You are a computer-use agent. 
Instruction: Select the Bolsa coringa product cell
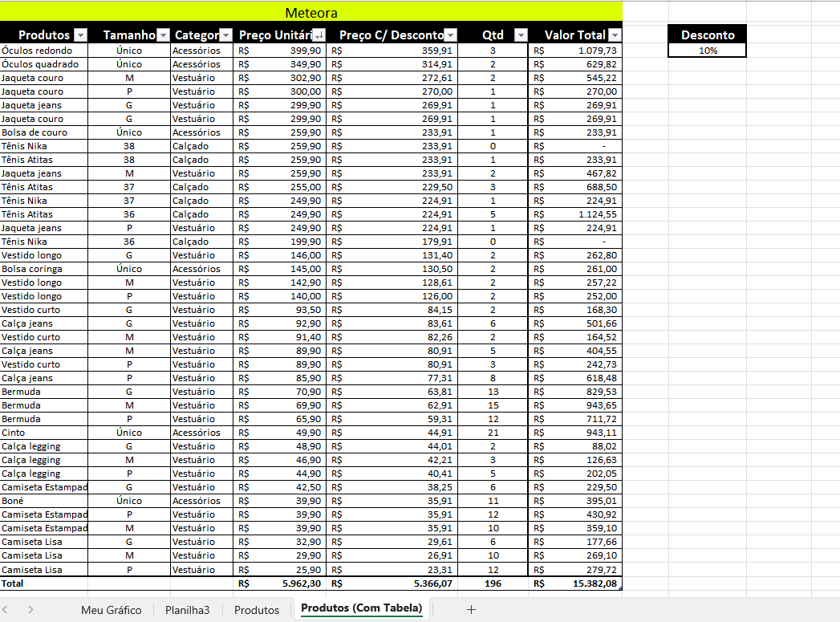[44, 269]
